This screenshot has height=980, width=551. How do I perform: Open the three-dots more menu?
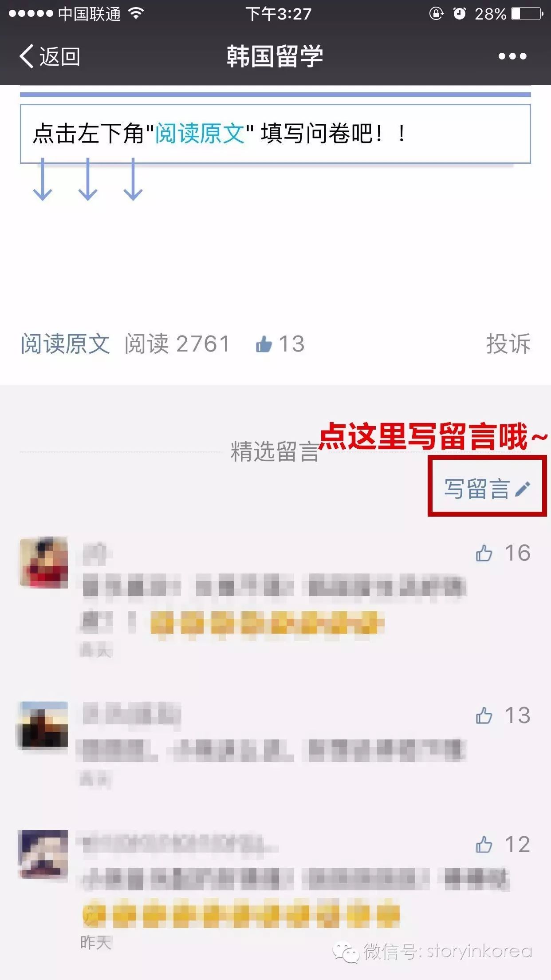tap(512, 56)
